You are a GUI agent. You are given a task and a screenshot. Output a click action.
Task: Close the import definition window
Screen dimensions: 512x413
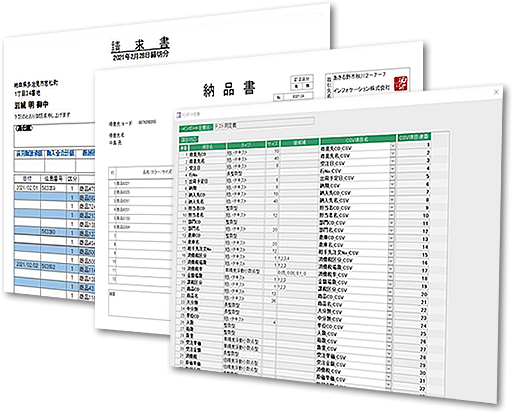click(x=496, y=92)
